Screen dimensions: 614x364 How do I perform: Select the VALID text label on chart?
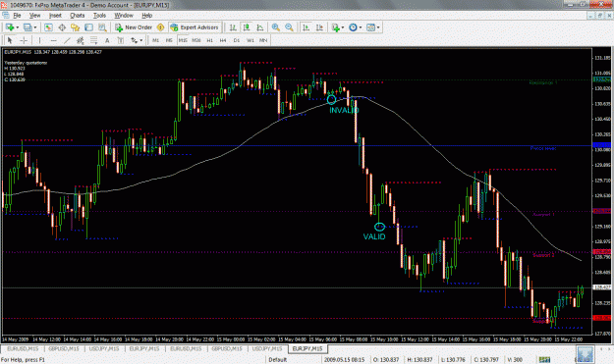coord(374,236)
